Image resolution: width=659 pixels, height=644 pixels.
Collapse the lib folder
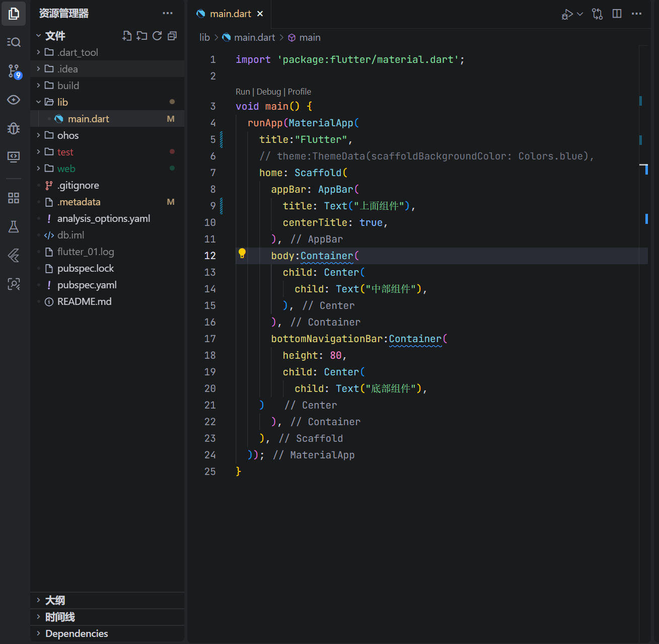point(107,102)
